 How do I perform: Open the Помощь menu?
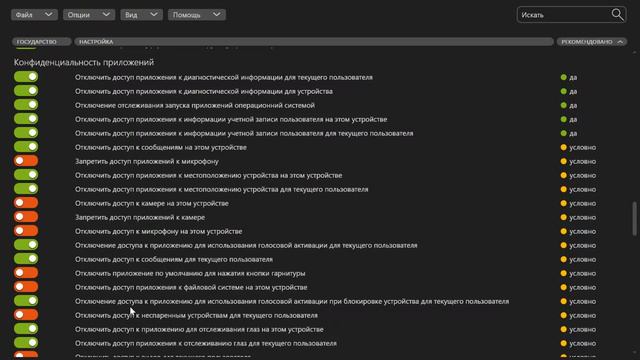pos(197,15)
